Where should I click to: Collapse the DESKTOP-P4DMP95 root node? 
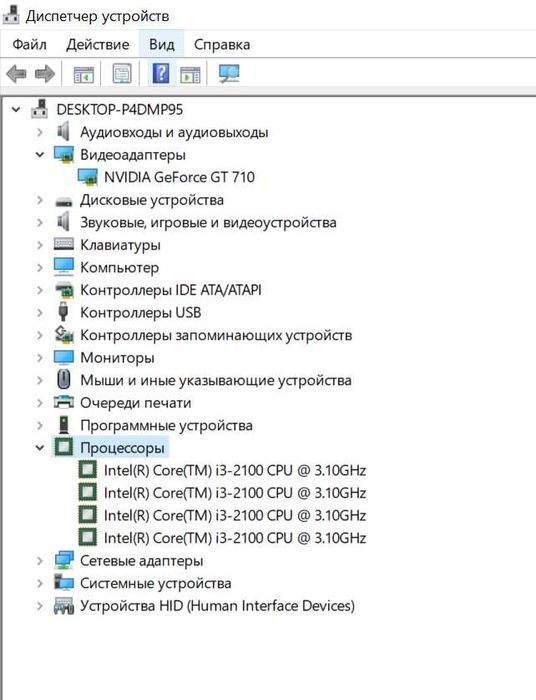coord(16,109)
